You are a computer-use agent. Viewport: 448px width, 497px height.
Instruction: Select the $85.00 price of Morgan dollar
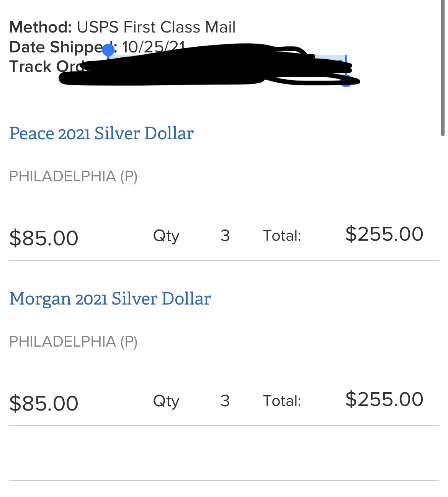[44, 403]
